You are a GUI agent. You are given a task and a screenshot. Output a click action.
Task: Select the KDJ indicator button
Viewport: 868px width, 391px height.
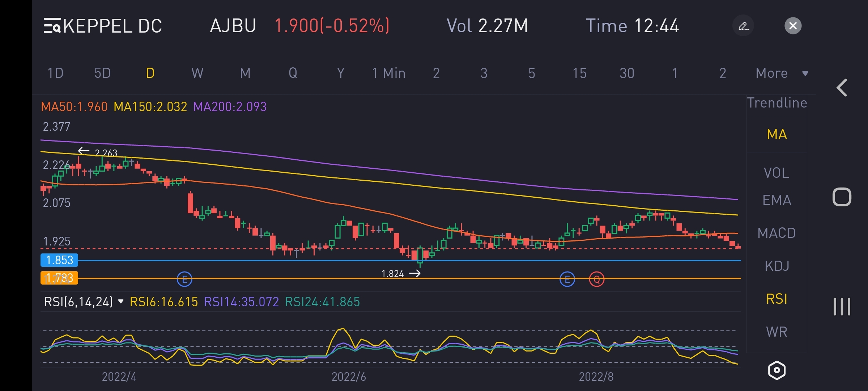(x=776, y=266)
